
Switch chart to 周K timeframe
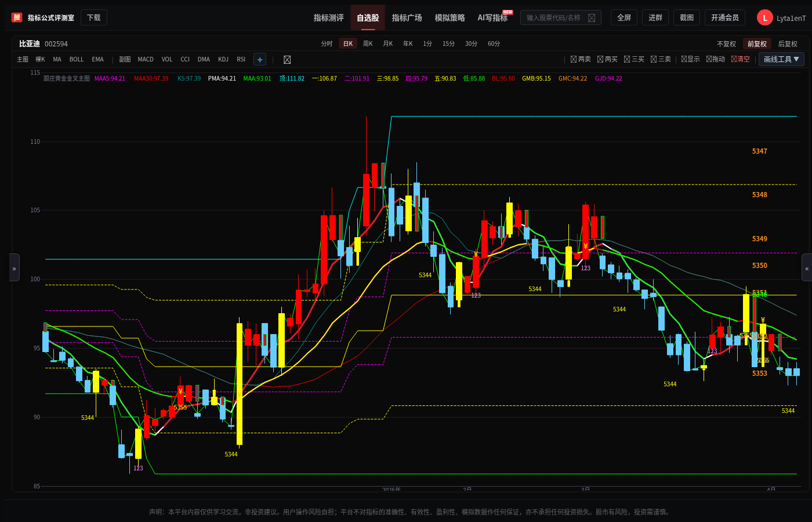[368, 44]
